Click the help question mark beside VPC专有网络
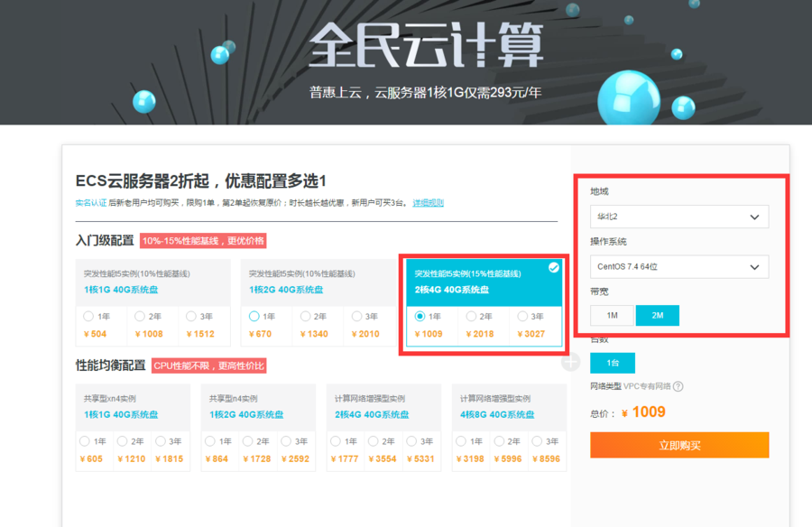Image resolution: width=812 pixels, height=527 pixels. (678, 386)
